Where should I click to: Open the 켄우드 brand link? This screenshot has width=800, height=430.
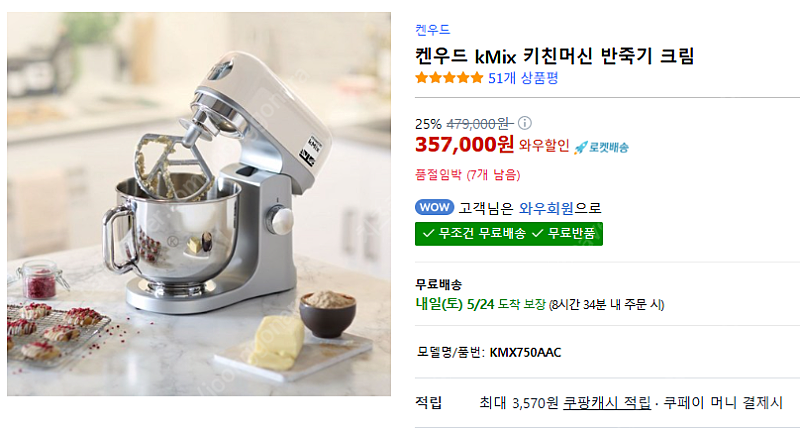tap(433, 30)
